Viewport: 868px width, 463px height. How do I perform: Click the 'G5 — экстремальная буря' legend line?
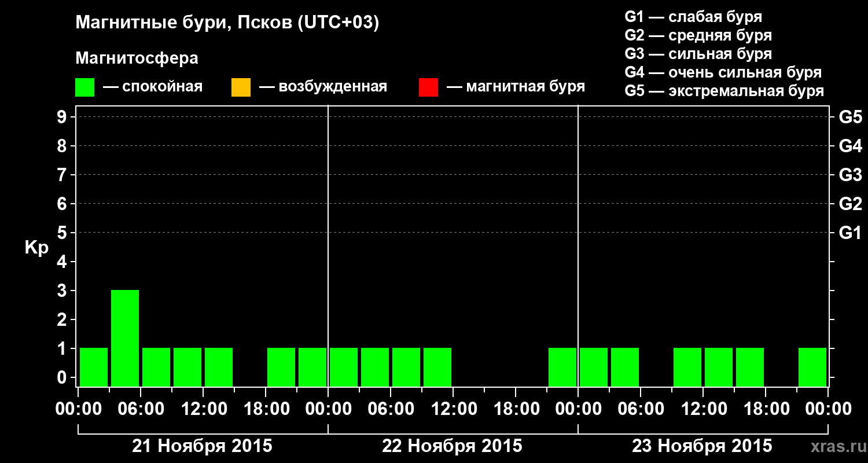pos(724,91)
